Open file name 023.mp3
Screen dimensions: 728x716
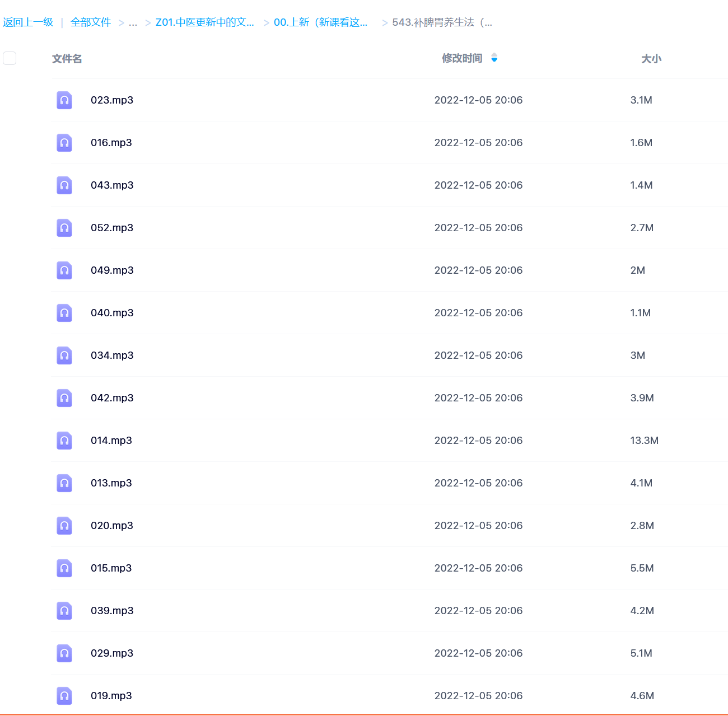tap(112, 100)
